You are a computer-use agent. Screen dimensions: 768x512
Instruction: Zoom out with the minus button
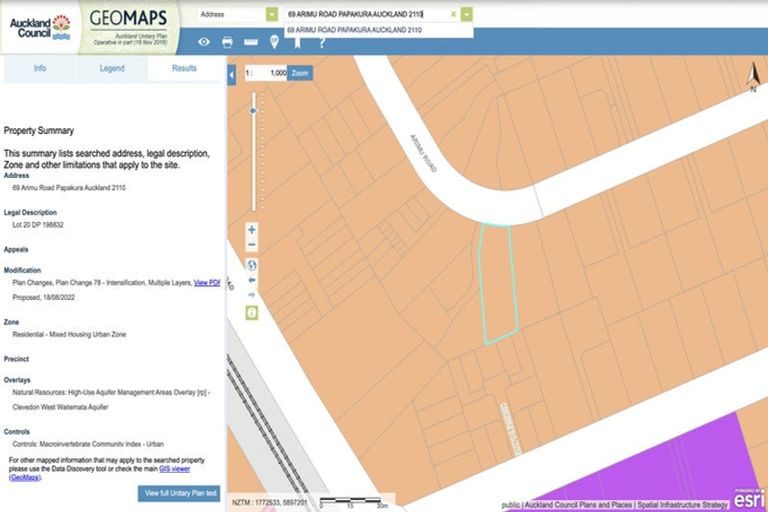click(x=252, y=245)
